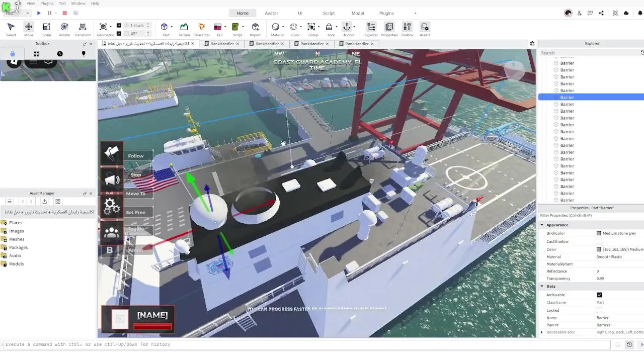Switch to the Model ribbon tab
The width and height of the screenshot is (644, 362).
point(358,13)
